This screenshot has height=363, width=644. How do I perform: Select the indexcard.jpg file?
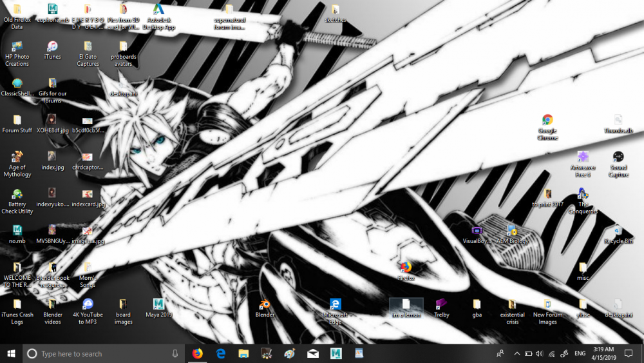88,197
